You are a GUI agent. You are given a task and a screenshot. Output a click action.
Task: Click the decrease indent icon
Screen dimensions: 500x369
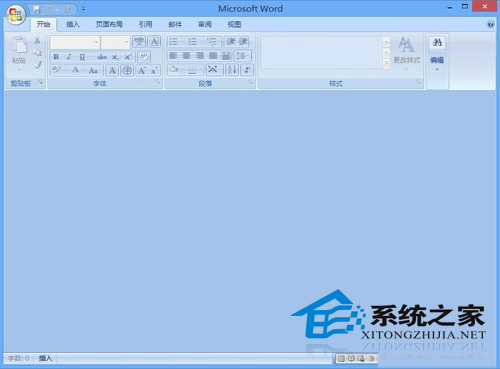[231, 42]
